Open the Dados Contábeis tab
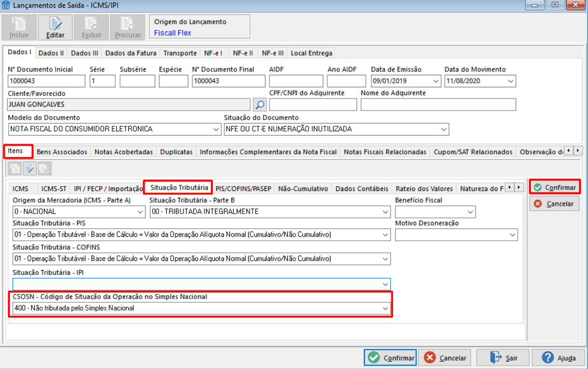 [x=361, y=189]
